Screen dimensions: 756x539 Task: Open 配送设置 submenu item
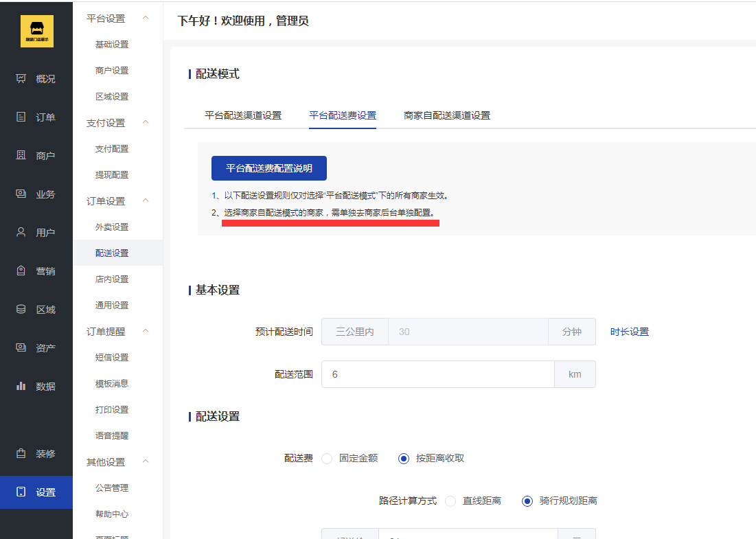[x=112, y=253]
